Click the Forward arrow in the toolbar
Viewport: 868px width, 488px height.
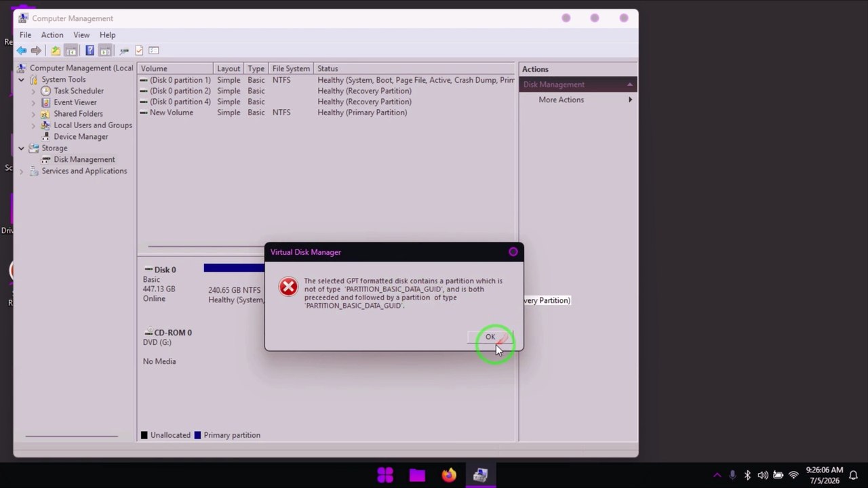click(x=36, y=50)
